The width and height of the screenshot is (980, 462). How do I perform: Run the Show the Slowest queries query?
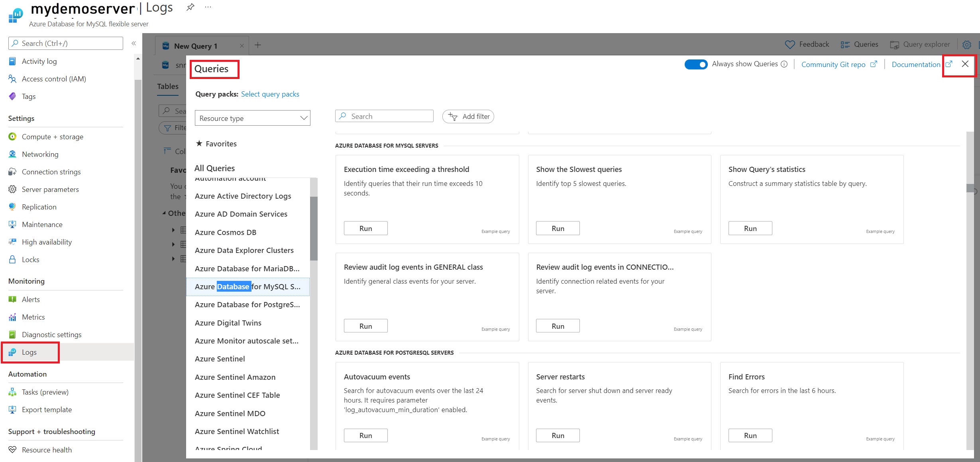point(558,228)
